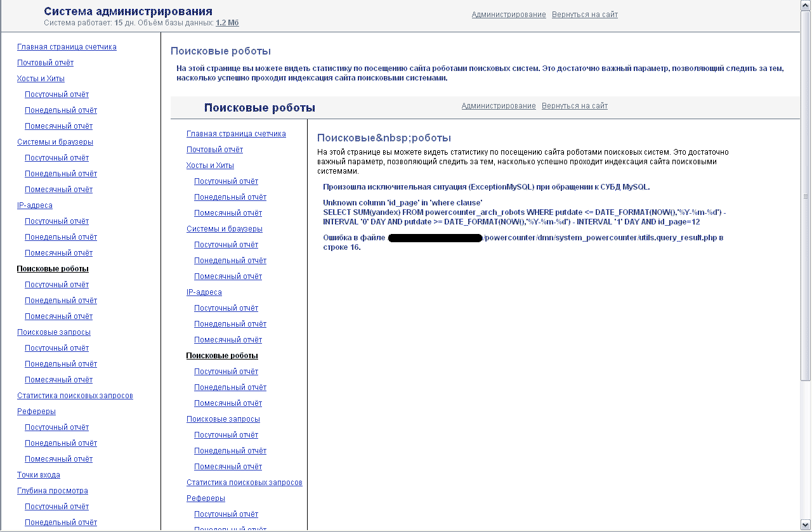Select Рефереры in nested inner menu
The height and width of the screenshot is (532, 812).
[x=206, y=498]
